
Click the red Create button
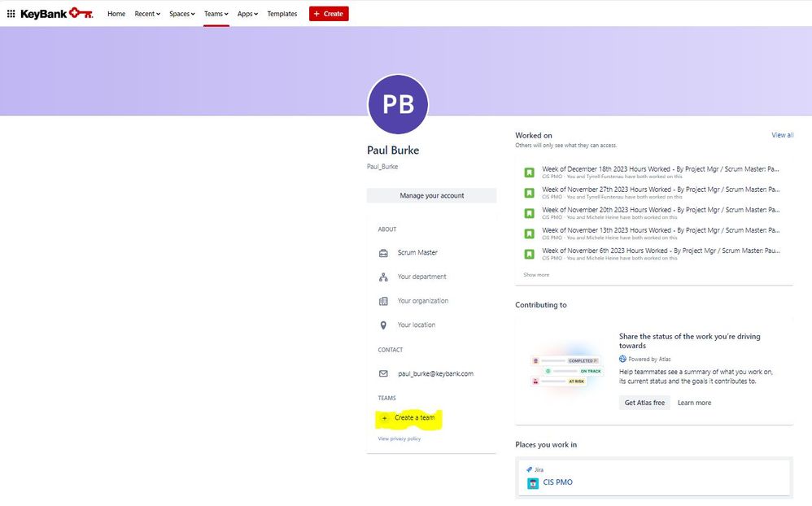(329, 14)
